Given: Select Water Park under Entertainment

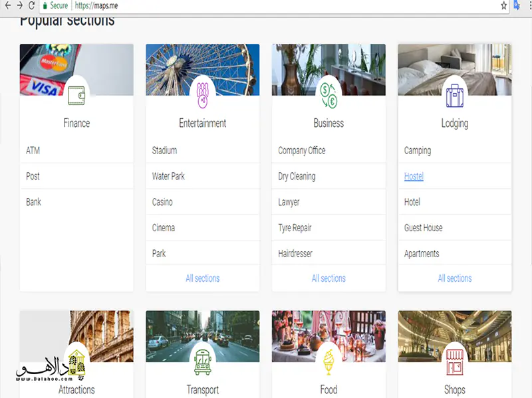Looking at the screenshot, I should pyautogui.click(x=168, y=176).
